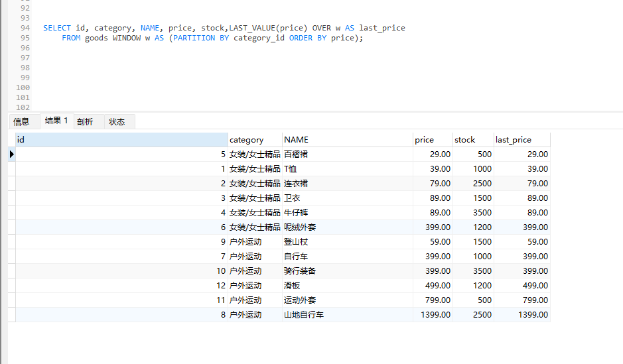Click LAST_VALUE(price) in the query editor

click(268, 28)
